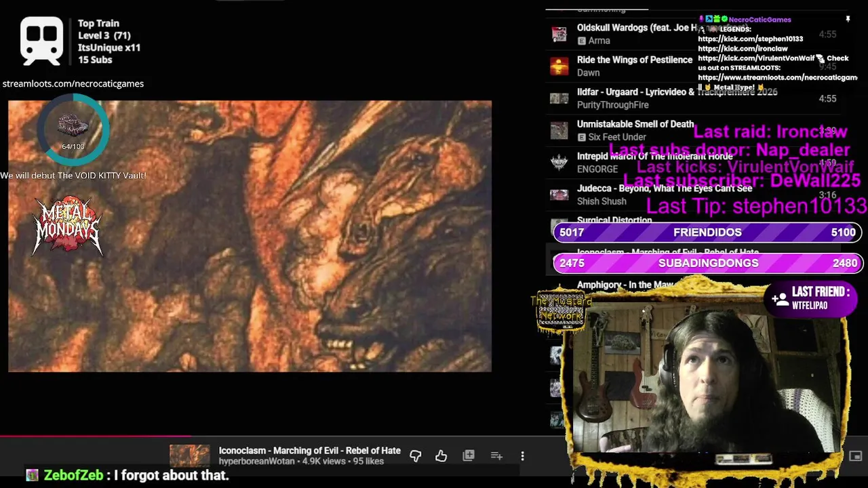Add current track to queue icon
This screenshot has width=868, height=488.
tap(496, 456)
